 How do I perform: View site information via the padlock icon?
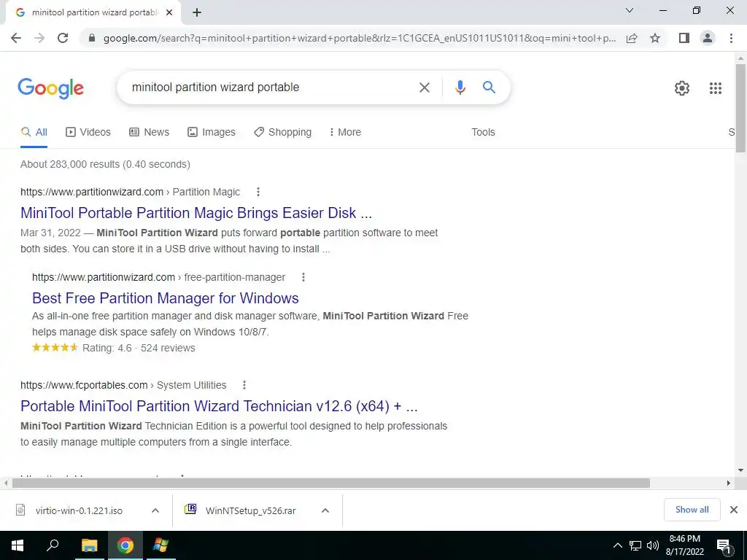(92, 38)
